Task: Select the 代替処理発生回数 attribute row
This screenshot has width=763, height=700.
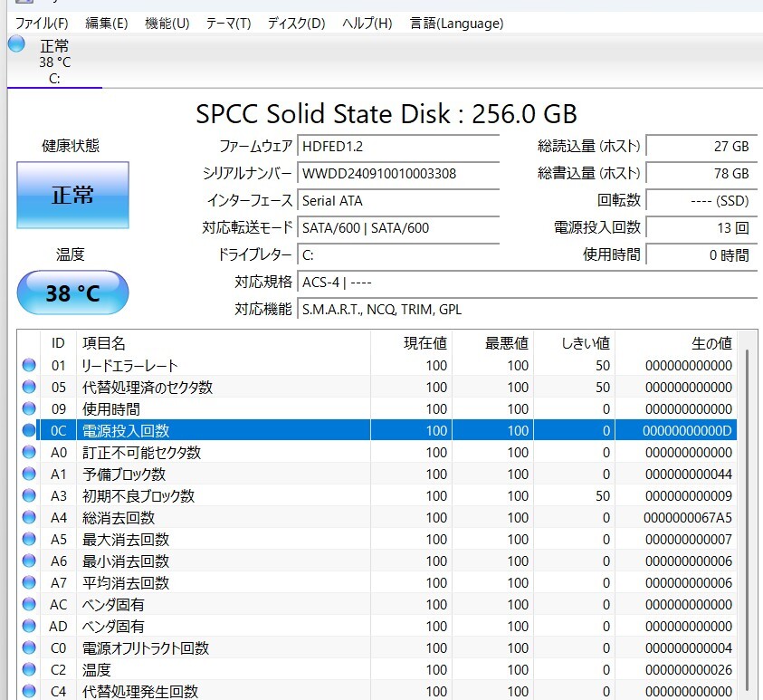Action: coord(377,690)
